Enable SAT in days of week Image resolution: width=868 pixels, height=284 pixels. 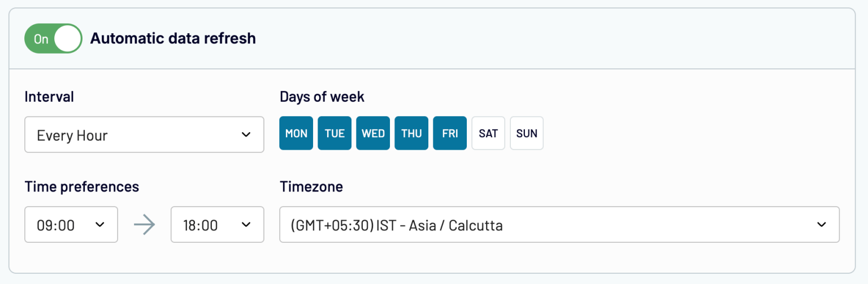point(488,133)
